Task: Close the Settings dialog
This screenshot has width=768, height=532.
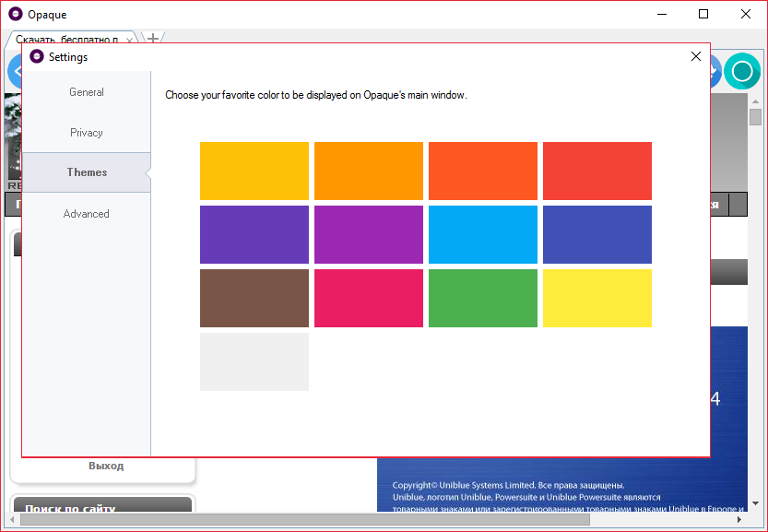Action: point(695,56)
